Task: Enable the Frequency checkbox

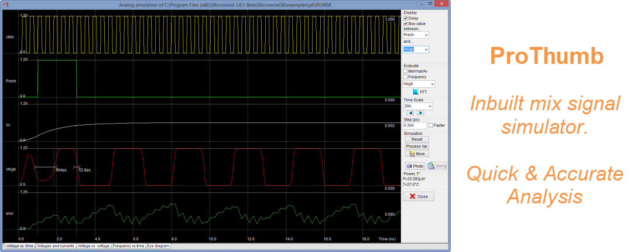Action: tap(406, 77)
